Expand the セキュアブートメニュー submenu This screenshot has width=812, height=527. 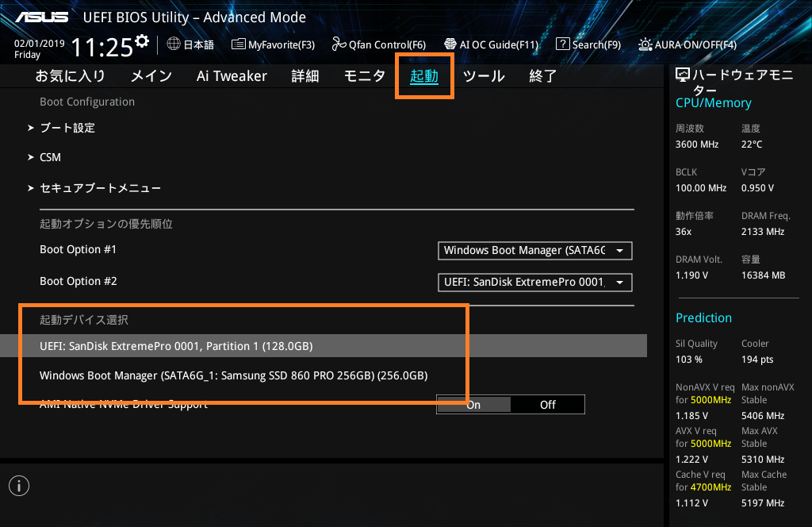pos(100,188)
